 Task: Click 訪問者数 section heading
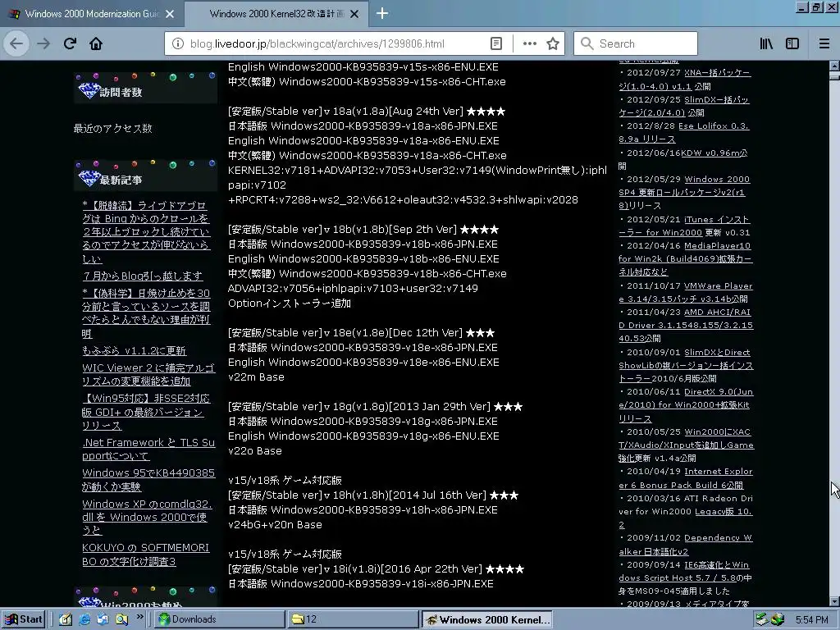(121, 92)
